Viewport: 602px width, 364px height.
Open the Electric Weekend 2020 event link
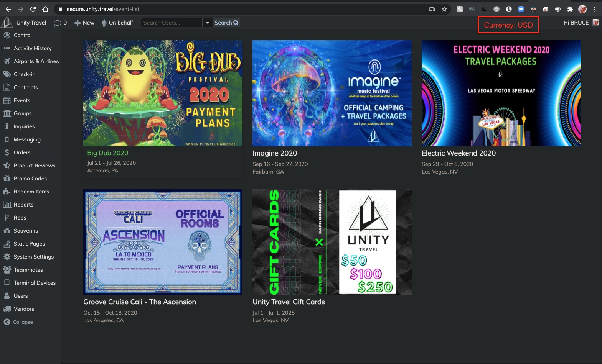459,153
